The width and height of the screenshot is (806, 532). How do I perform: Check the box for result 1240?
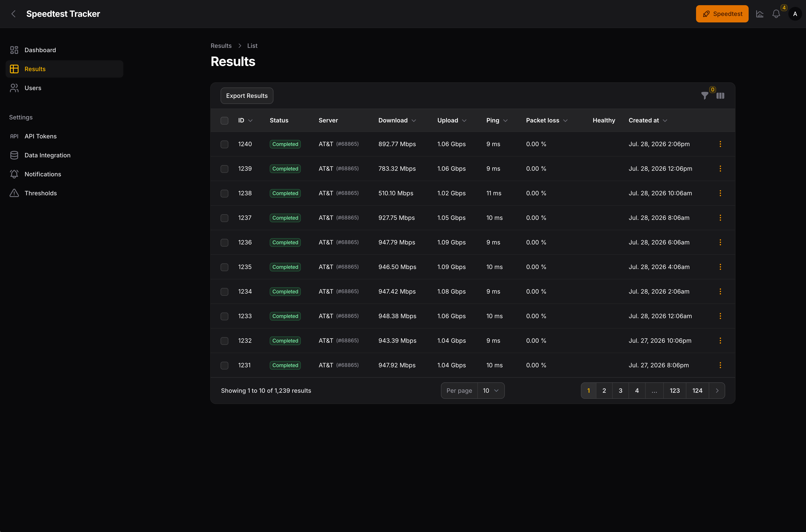224,144
